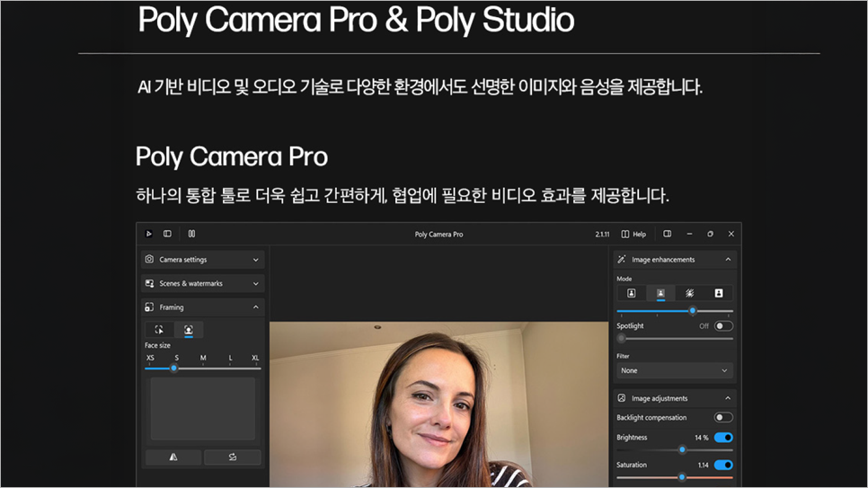Turn on the Spotlight toggle

tap(723, 325)
